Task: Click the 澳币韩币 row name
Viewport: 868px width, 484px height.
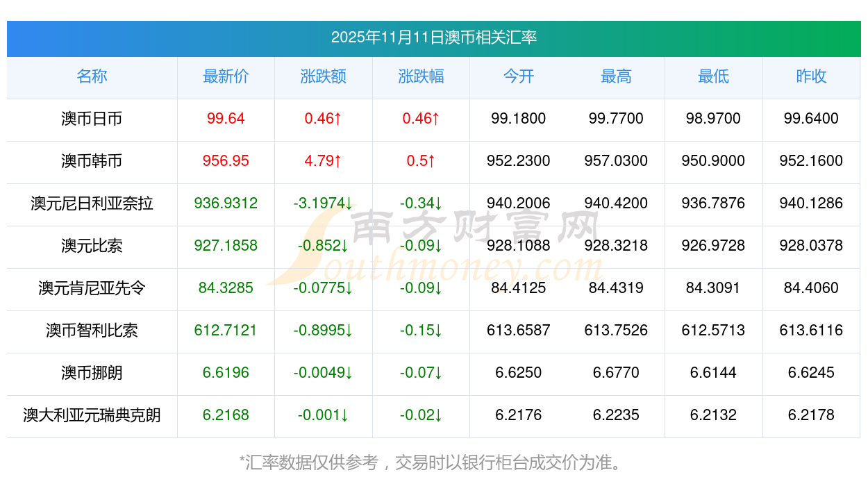Action: coord(92,161)
